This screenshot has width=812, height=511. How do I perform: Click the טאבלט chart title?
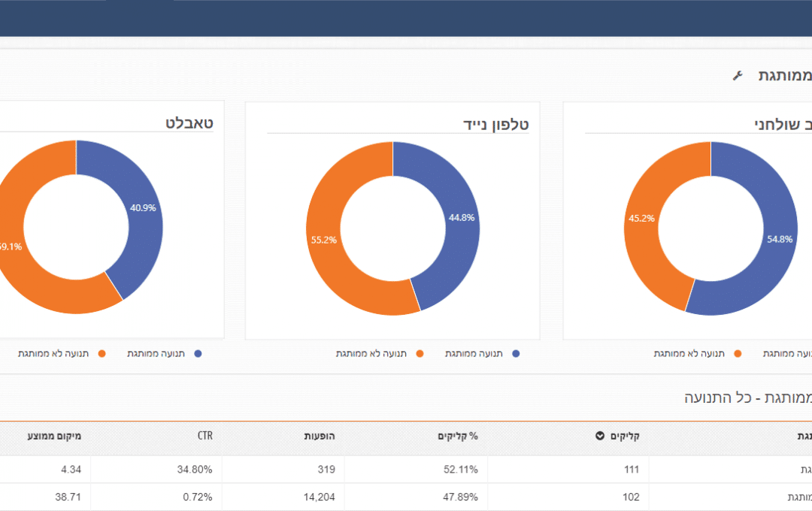click(x=189, y=123)
